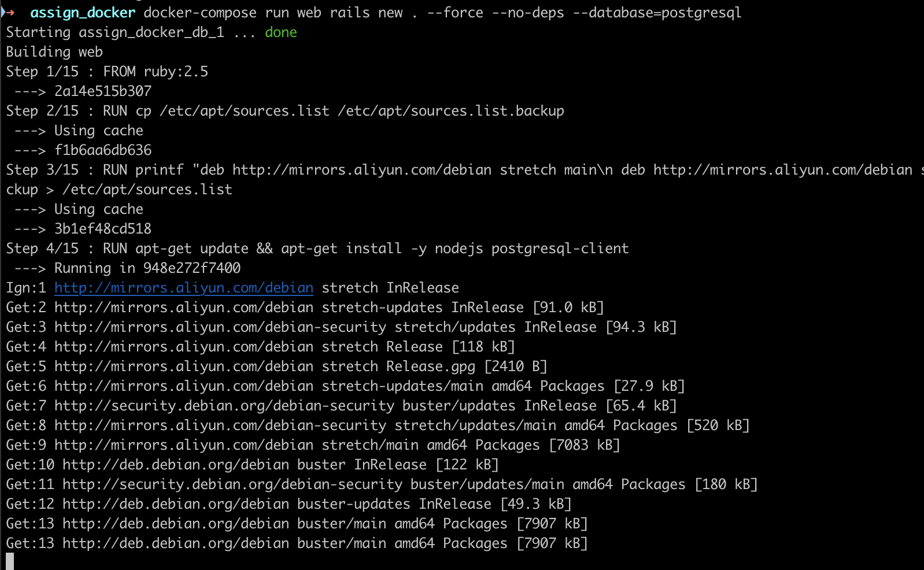
Task: Click 'Step 4/15 : RUN apt-get update' line
Action: tap(317, 249)
